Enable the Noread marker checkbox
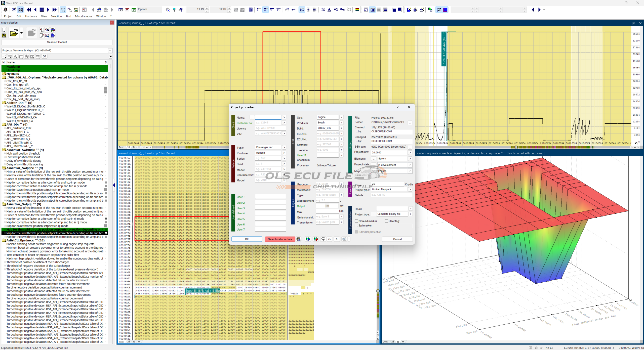This screenshot has width=644, height=350. [x=356, y=221]
